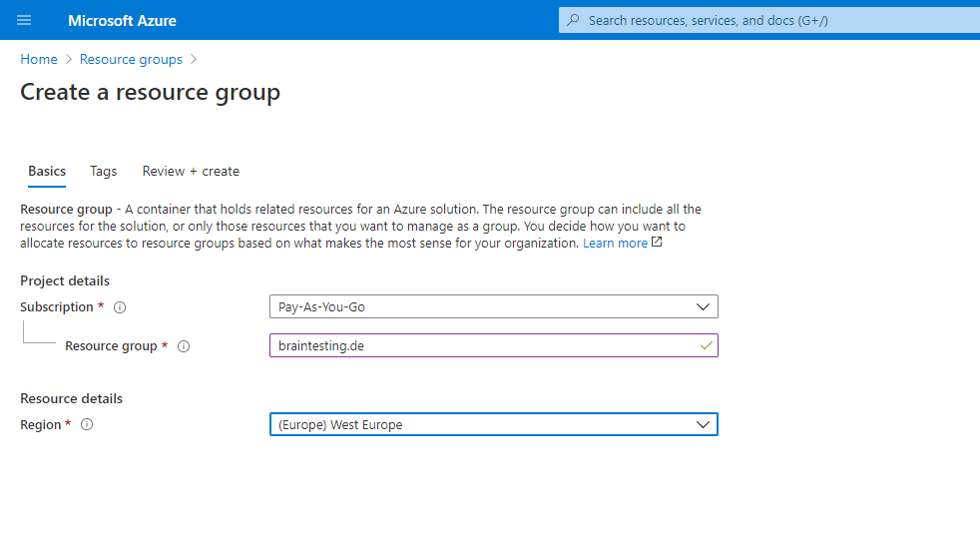Click the external link icon beside Learn more
Image resolution: width=980 pixels, height=542 pixels.
tap(657, 242)
